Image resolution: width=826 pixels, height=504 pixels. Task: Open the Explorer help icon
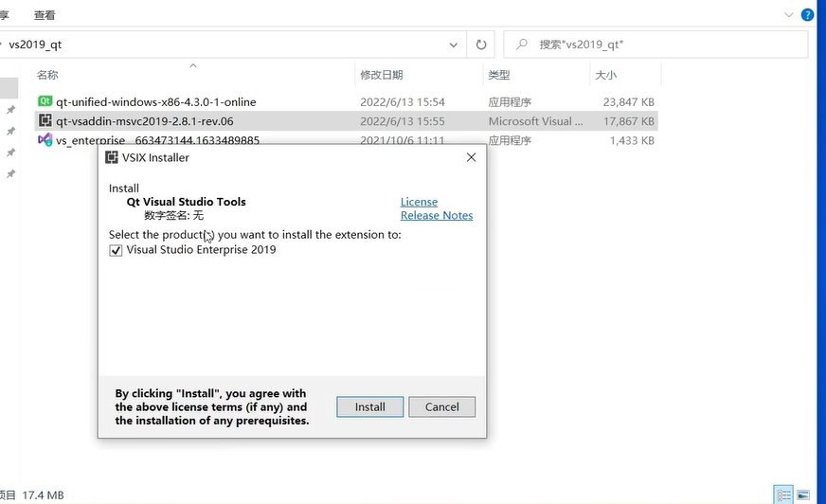[x=807, y=15]
